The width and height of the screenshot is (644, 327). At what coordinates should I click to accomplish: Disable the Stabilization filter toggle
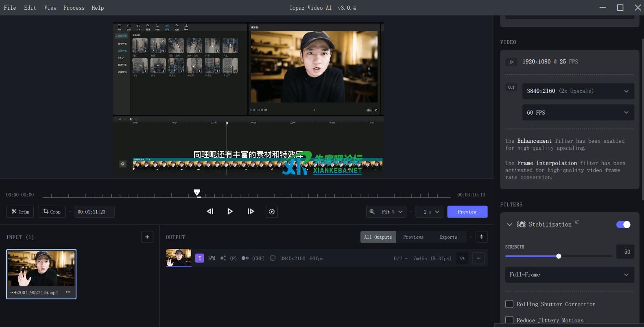623,225
